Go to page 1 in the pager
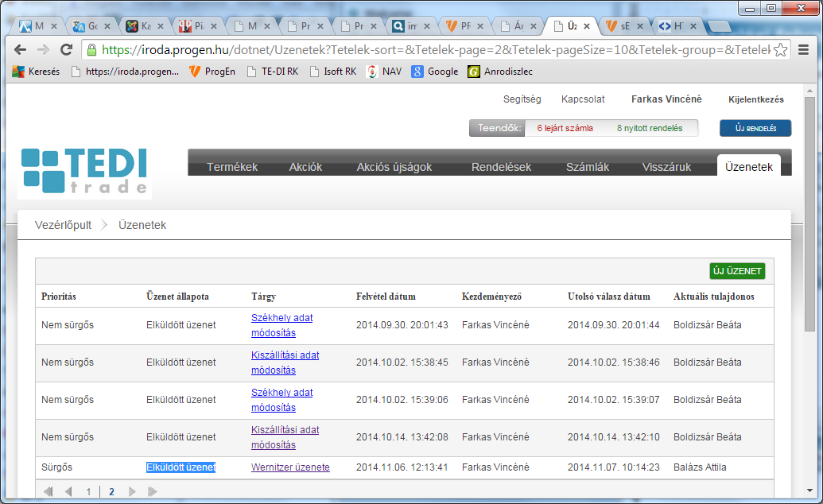This screenshot has width=823, height=504. 88,492
